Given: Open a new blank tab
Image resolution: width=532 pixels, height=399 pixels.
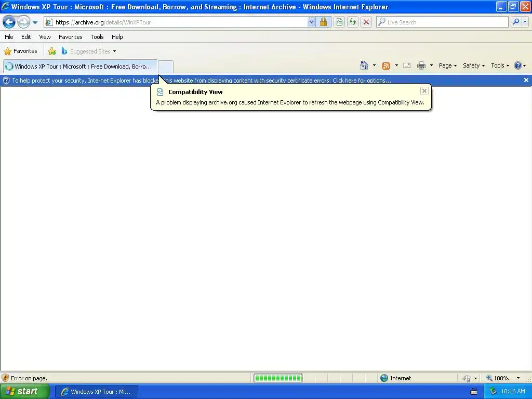Looking at the screenshot, I should point(166,66).
